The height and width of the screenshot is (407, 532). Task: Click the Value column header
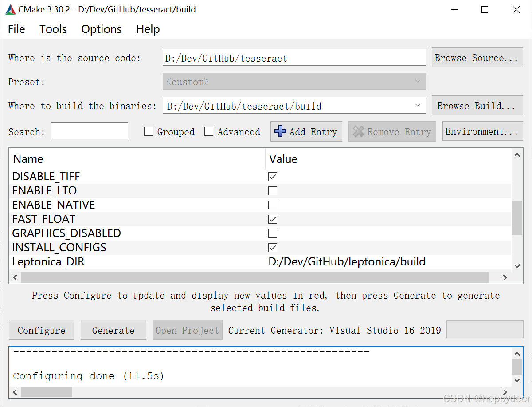388,159
